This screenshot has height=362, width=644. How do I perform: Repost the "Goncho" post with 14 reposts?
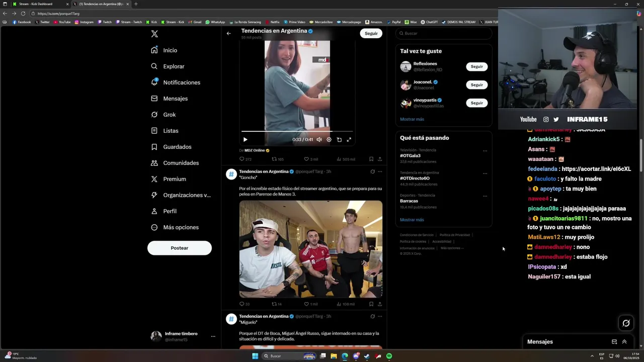pyautogui.click(x=277, y=304)
